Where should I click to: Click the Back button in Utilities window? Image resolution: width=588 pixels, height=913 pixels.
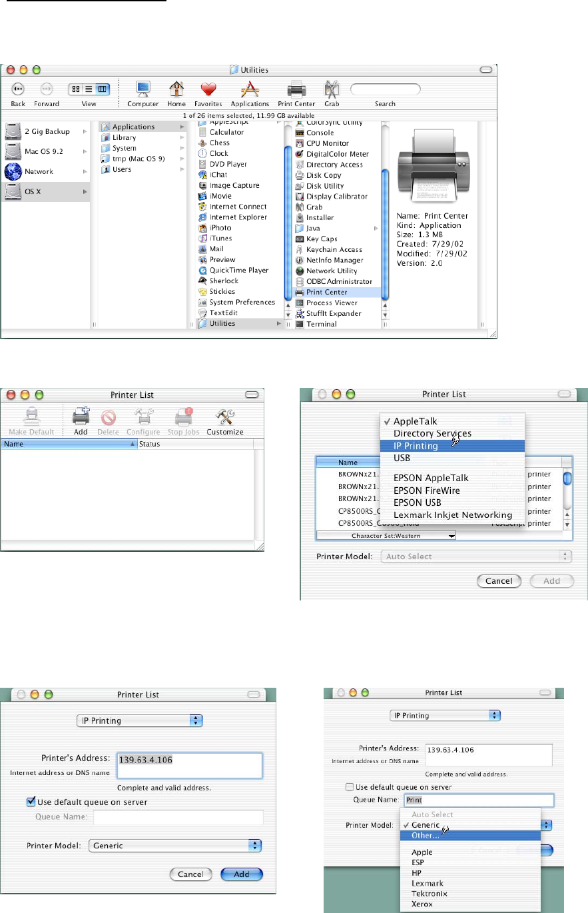tap(18, 89)
